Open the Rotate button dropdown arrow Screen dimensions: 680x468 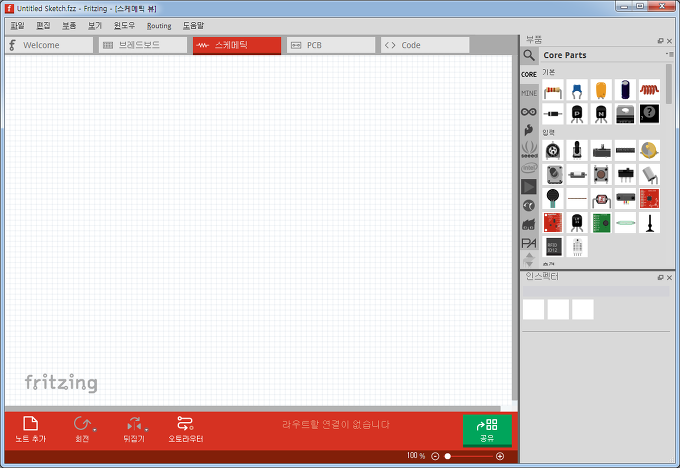[95, 430]
